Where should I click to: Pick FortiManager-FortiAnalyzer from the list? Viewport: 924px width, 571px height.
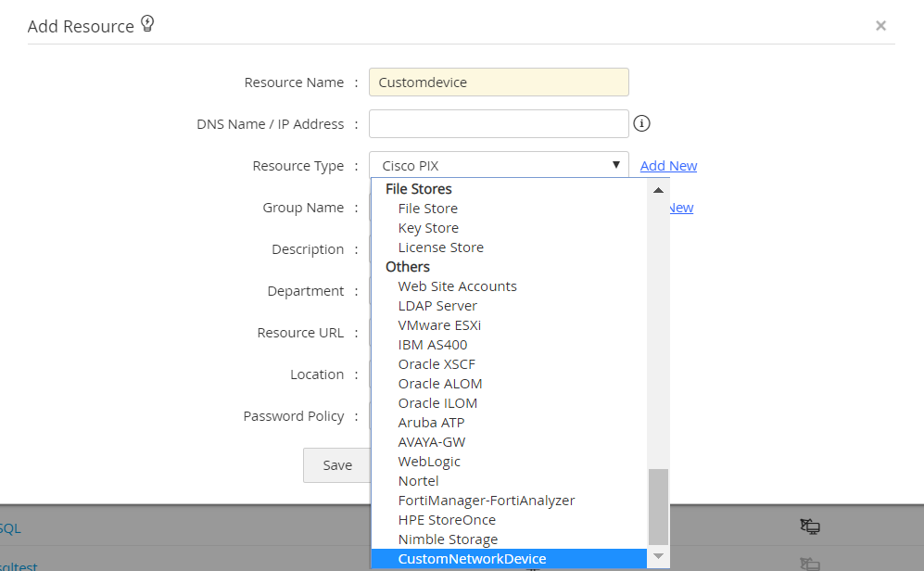[487, 501]
